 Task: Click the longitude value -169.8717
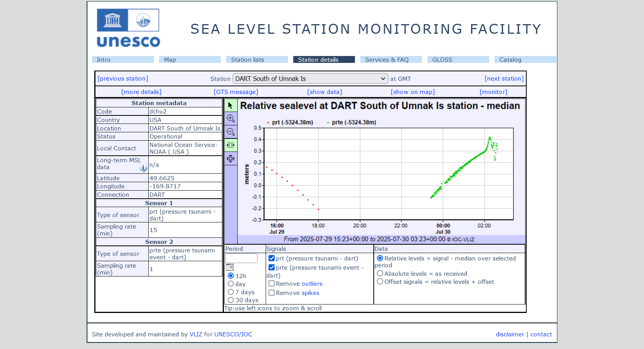185,186
